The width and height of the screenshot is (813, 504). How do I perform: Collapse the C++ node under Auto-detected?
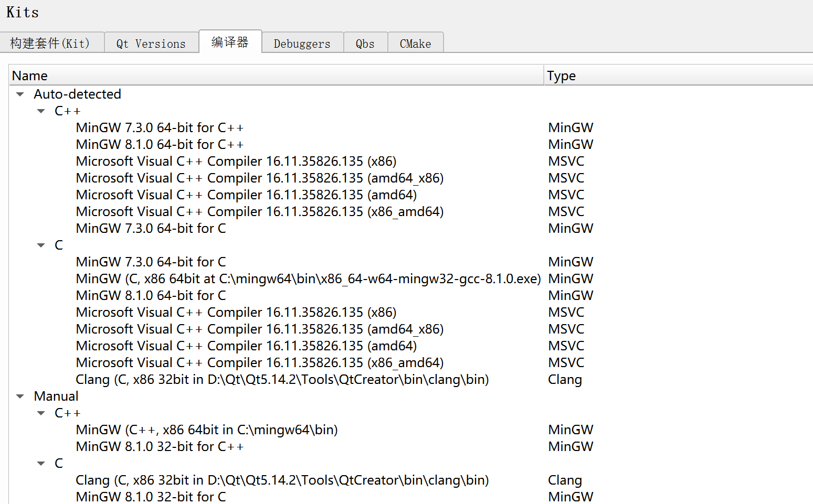pos(41,111)
